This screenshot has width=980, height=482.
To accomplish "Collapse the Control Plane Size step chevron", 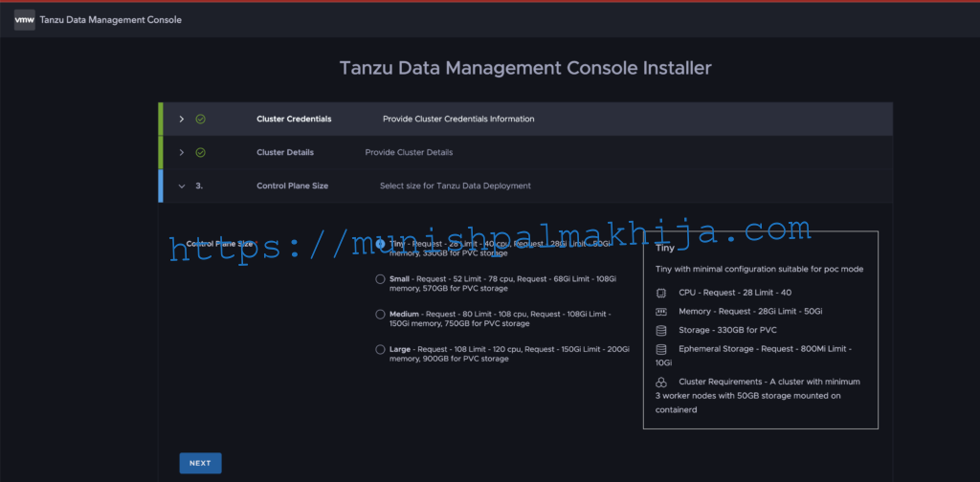I will point(181,186).
